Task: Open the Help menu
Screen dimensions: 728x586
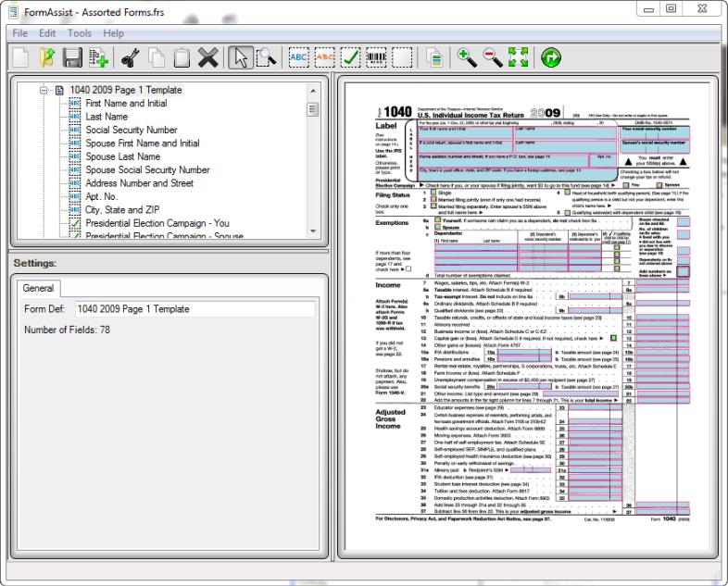Action: click(113, 33)
